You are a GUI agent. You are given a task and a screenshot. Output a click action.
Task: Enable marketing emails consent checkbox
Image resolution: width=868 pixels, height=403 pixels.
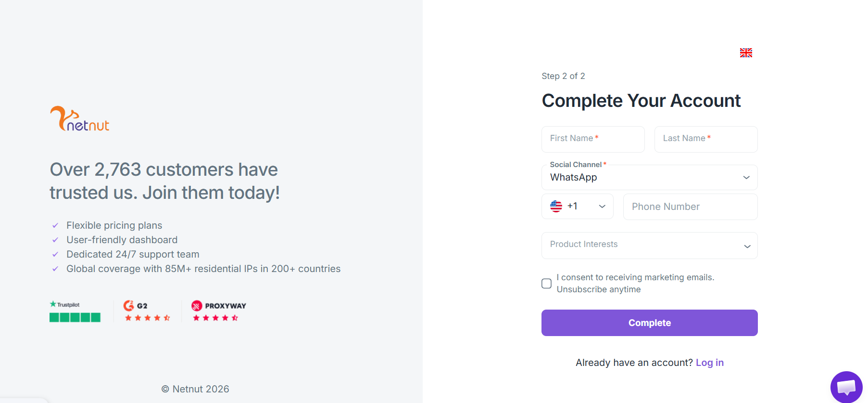click(x=546, y=284)
